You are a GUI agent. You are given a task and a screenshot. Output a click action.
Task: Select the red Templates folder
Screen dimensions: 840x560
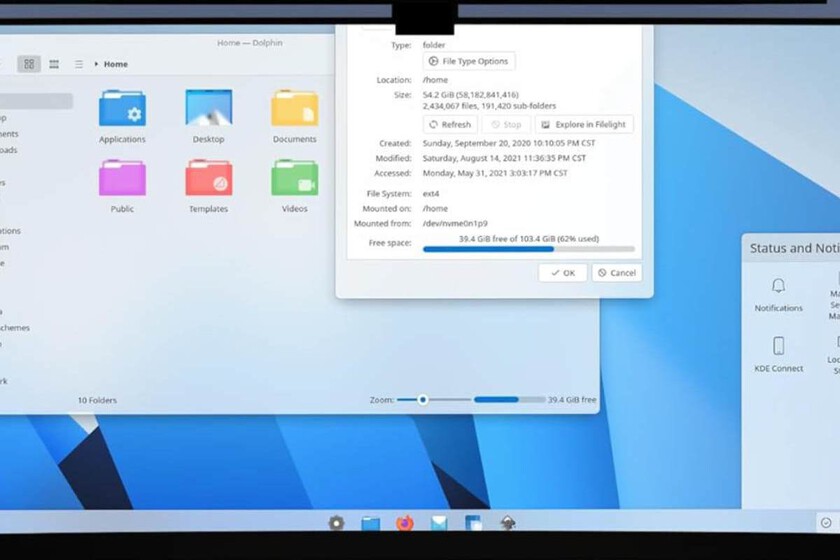[208, 179]
